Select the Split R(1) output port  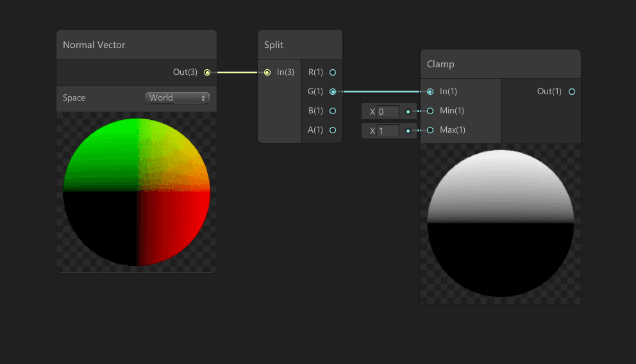[x=333, y=72]
